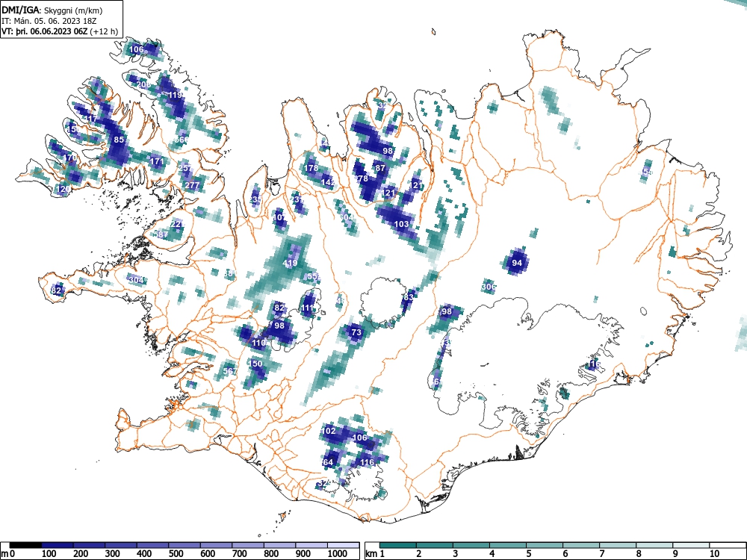Click the VT: þri. 06.06.2023 06Z line
Screen dimensions: 747x560
coord(60,31)
